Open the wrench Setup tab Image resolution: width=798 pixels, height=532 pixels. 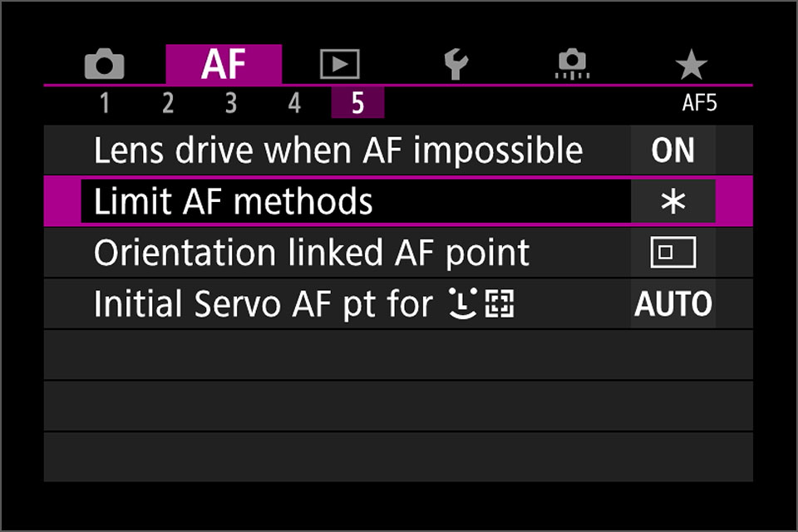pos(456,64)
